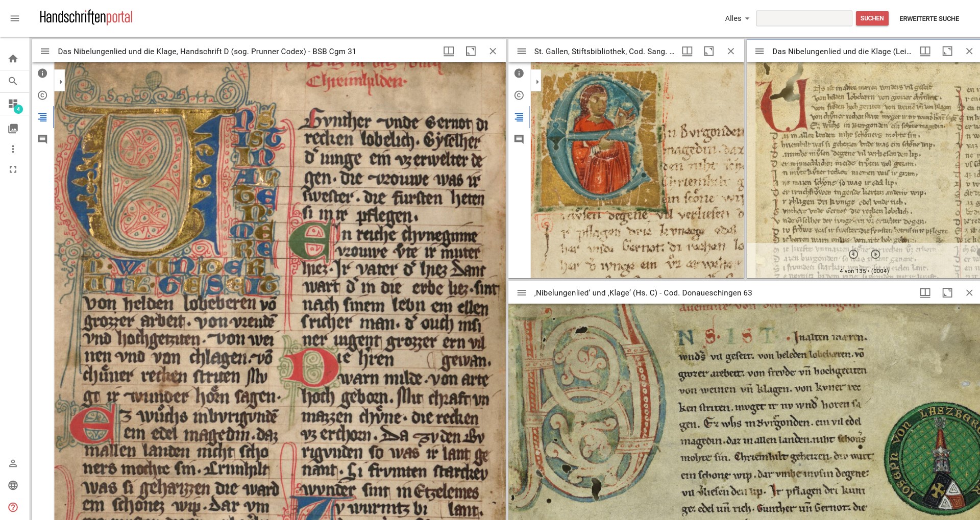The height and width of the screenshot is (520, 980).
Task: Open search from the left sidebar
Action: coord(13,81)
